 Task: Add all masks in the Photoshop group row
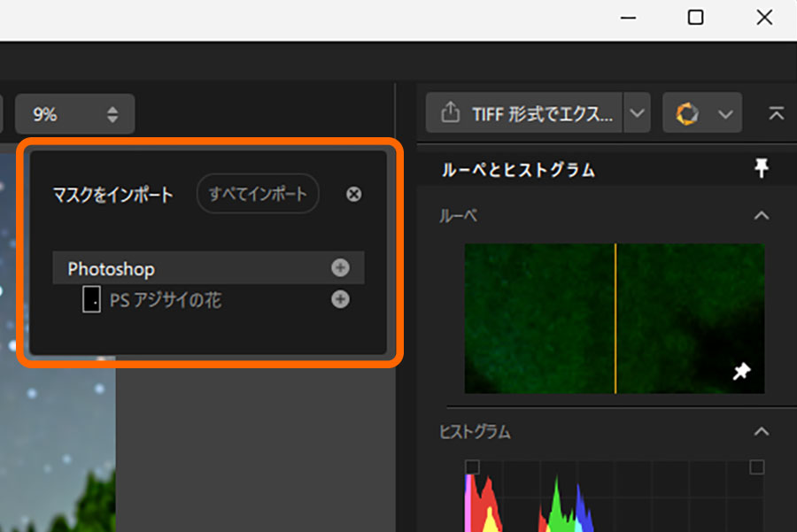coord(340,267)
